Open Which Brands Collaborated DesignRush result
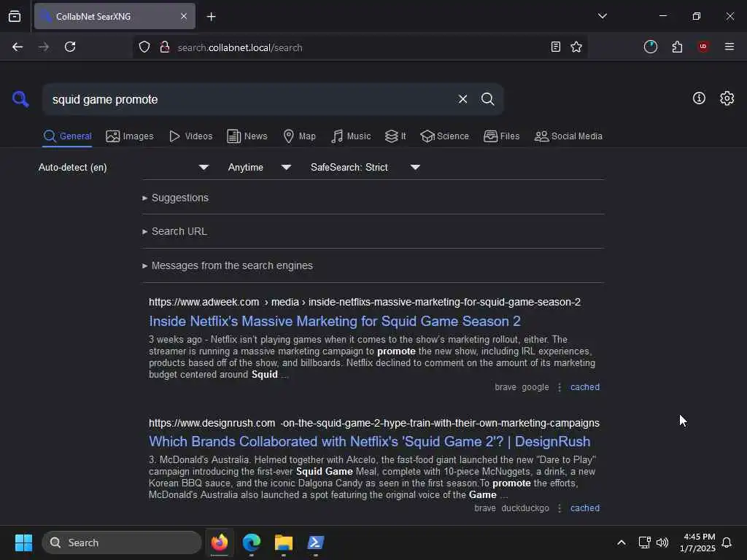Screen dimensions: 747x560 tap(369, 441)
